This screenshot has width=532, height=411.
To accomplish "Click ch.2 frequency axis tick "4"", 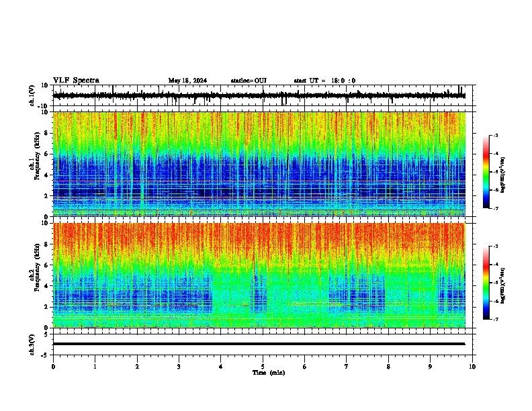I will [x=46, y=286].
